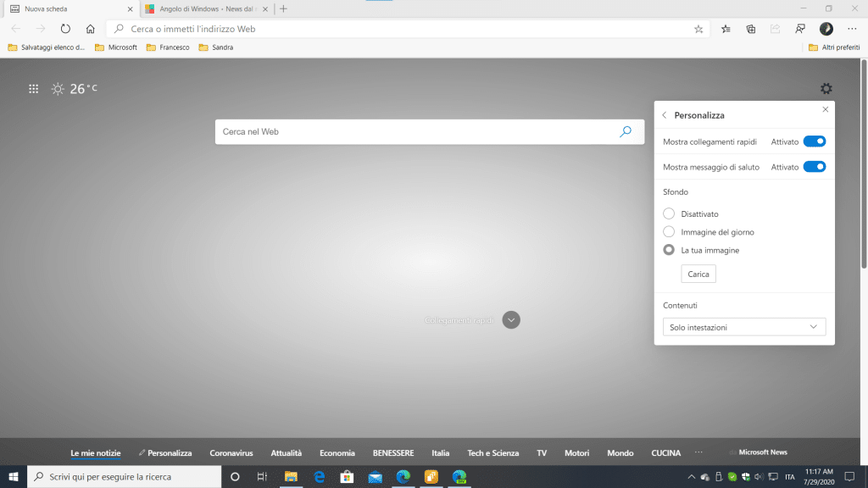Expand the Solo intestazioni dropdown
This screenshot has height=488, width=868.
pyautogui.click(x=743, y=327)
